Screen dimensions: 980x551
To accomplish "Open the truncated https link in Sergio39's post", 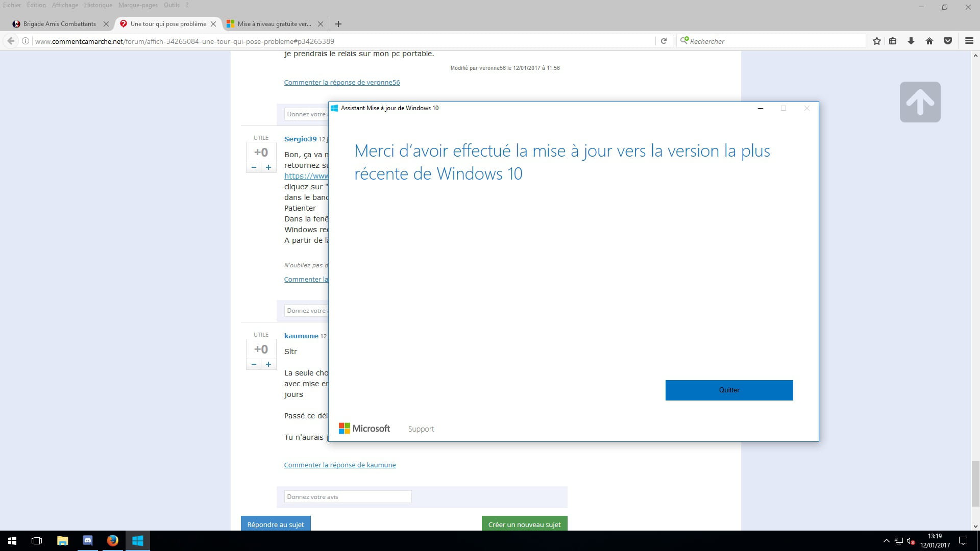I will pyautogui.click(x=306, y=176).
